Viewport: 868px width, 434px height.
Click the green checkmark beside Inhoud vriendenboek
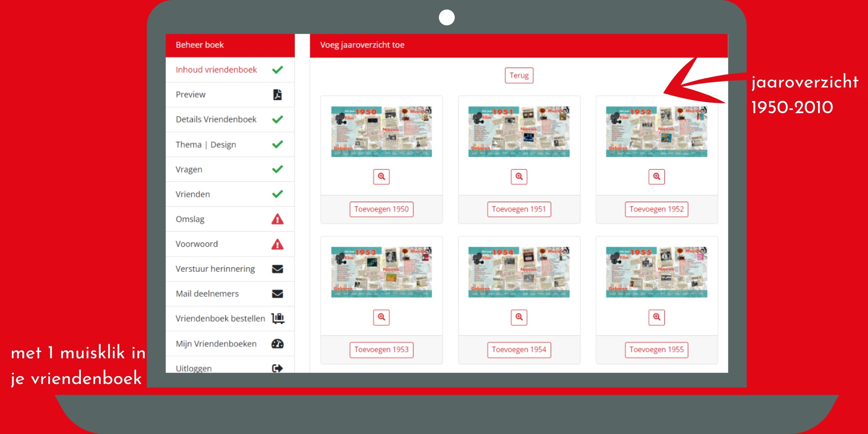point(277,70)
